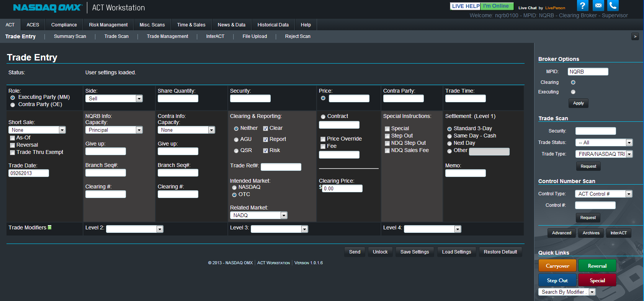The height and width of the screenshot is (301, 644).
Task: Switch to Summary Scan tab
Action: 70,36
